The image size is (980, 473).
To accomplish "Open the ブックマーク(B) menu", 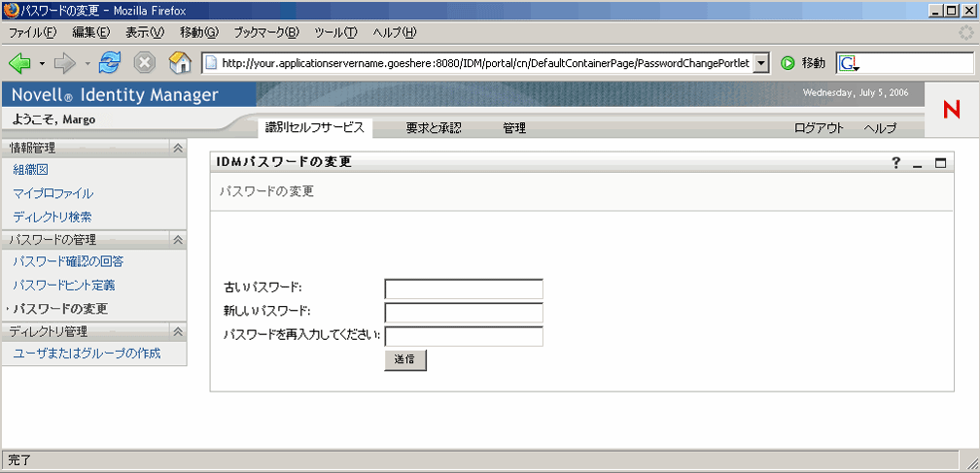I will click(x=266, y=32).
